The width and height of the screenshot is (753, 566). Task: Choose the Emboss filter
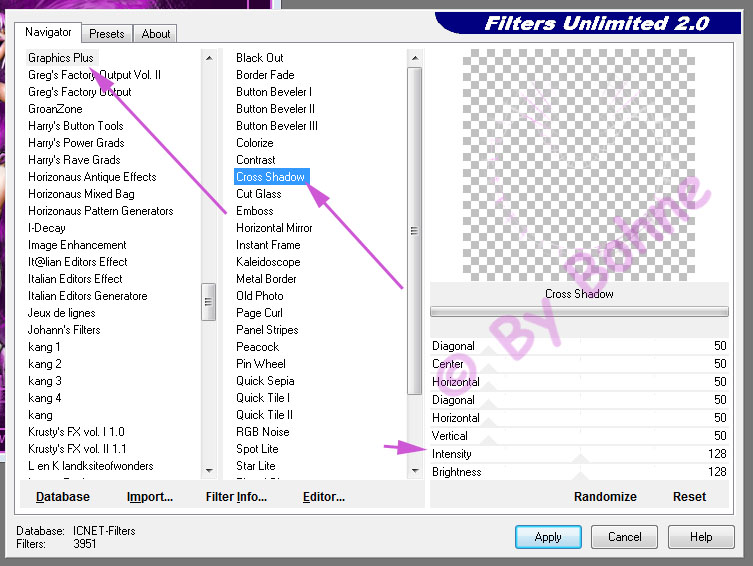(x=254, y=211)
